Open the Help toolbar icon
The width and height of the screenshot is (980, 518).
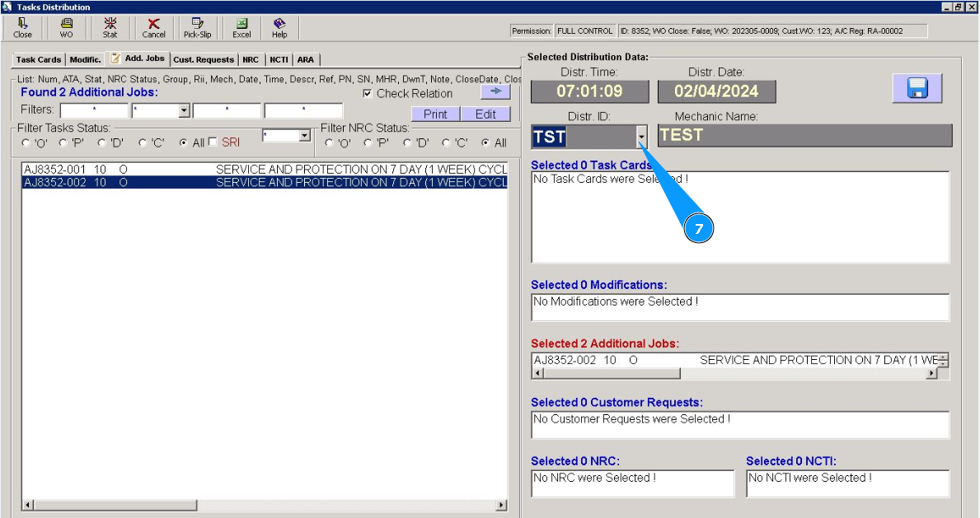click(x=279, y=28)
